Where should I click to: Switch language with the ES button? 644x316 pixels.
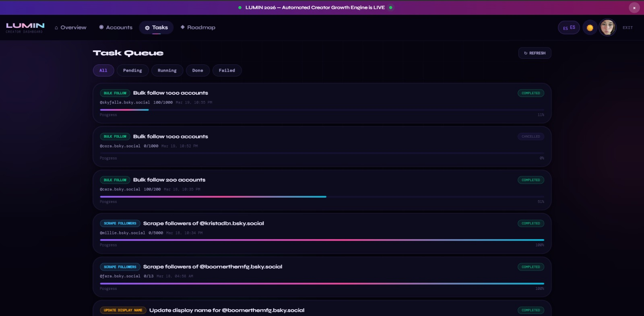tap(569, 27)
